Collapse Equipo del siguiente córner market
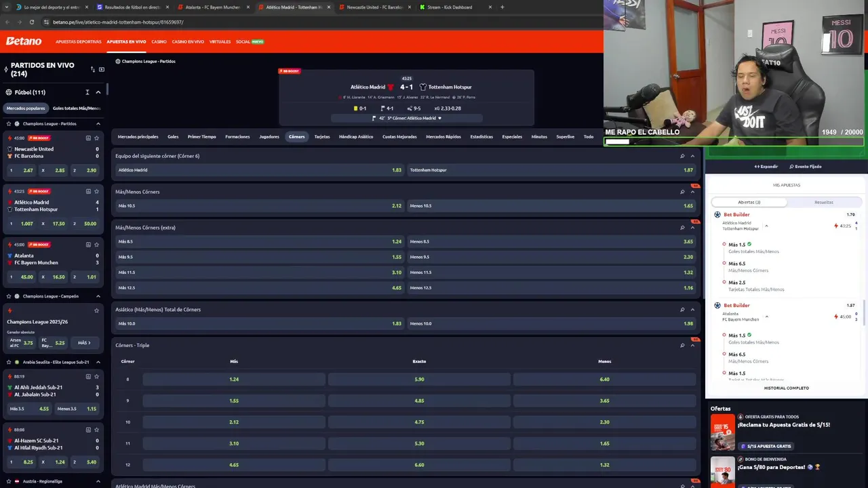The height and width of the screenshot is (488, 868). [x=692, y=156]
